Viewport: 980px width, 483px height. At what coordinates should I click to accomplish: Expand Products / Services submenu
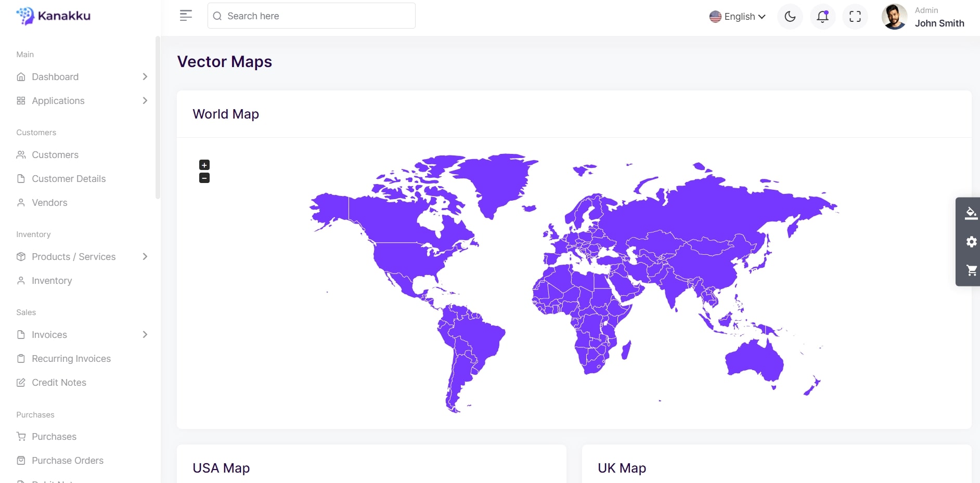click(x=145, y=257)
